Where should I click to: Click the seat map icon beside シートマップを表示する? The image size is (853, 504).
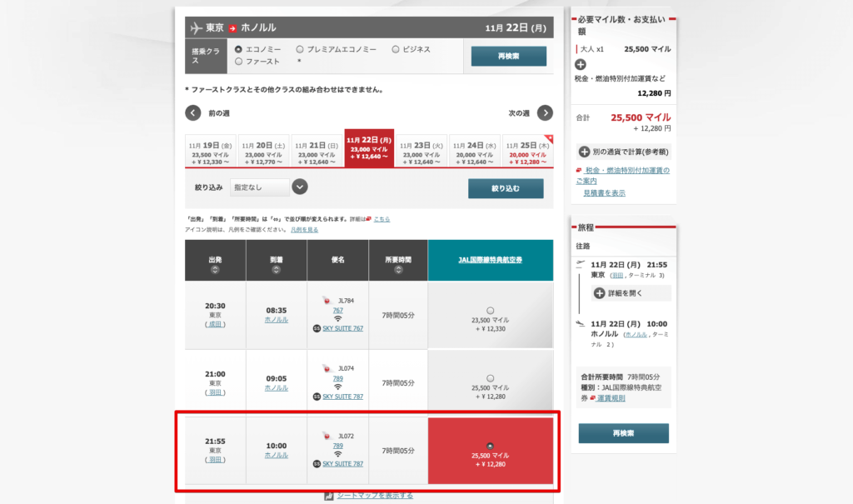click(328, 496)
